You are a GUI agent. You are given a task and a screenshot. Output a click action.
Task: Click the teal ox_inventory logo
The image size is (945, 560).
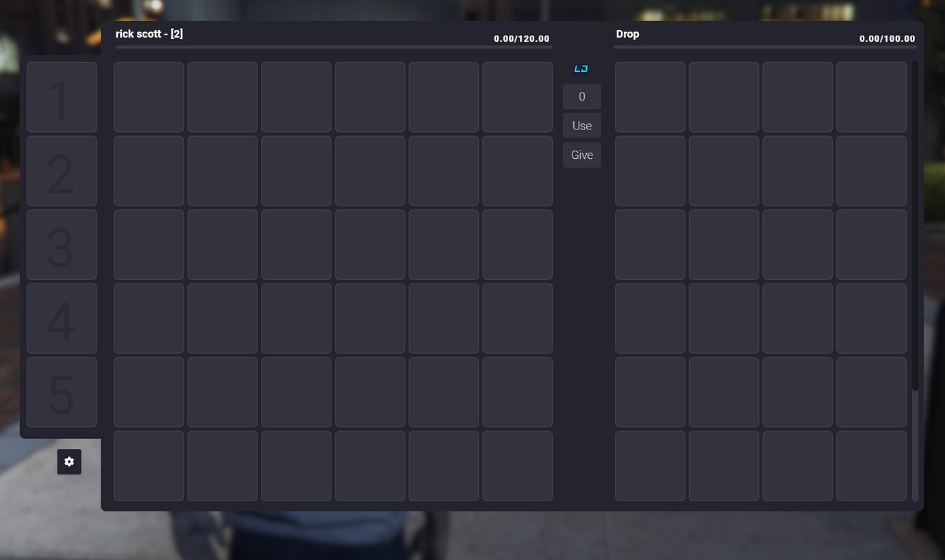click(x=581, y=68)
